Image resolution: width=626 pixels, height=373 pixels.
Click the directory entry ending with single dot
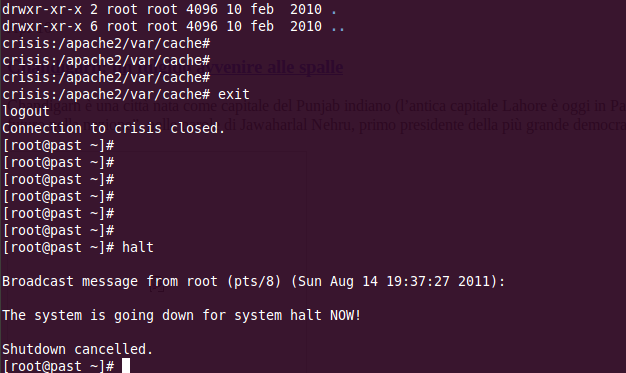(170, 9)
